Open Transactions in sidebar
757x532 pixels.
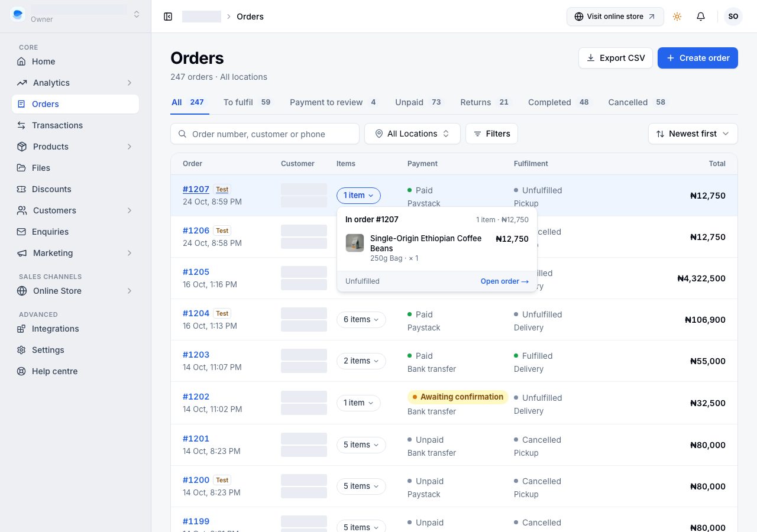click(x=75, y=125)
